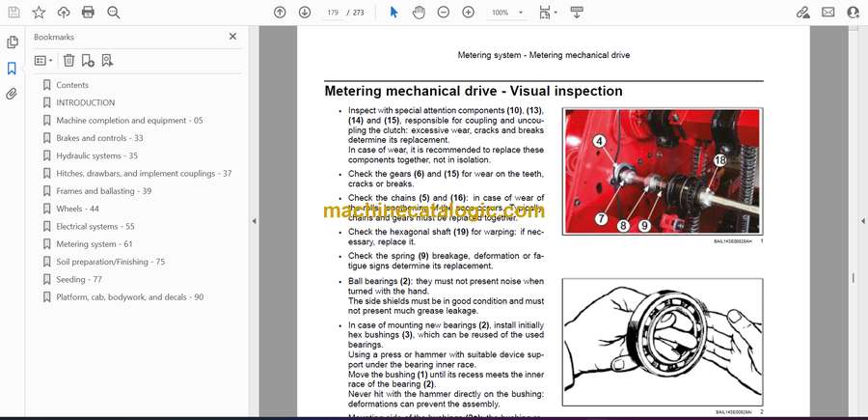Add a new bookmark icon

(88, 61)
